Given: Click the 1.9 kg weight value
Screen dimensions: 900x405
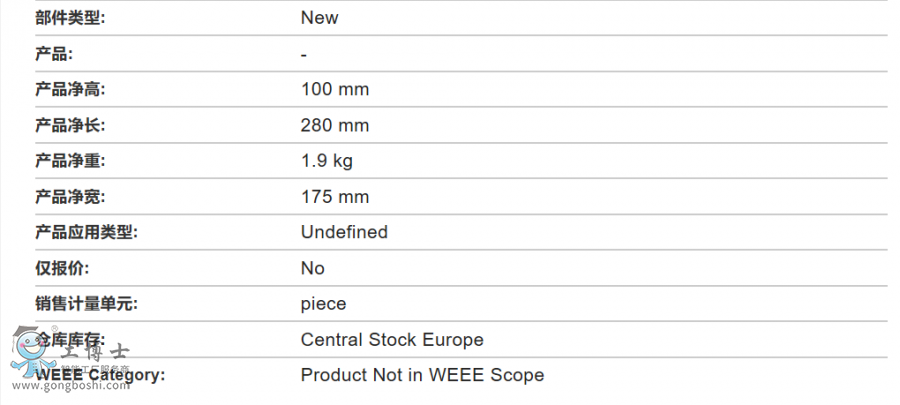Looking at the screenshot, I should click(327, 161).
